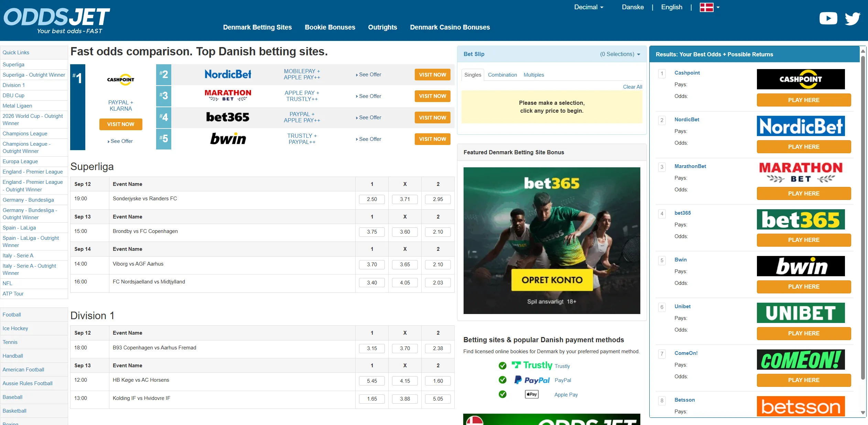This screenshot has height=425, width=868.
Task: Select 1.60 odds for AC Horsens
Action: (x=438, y=381)
